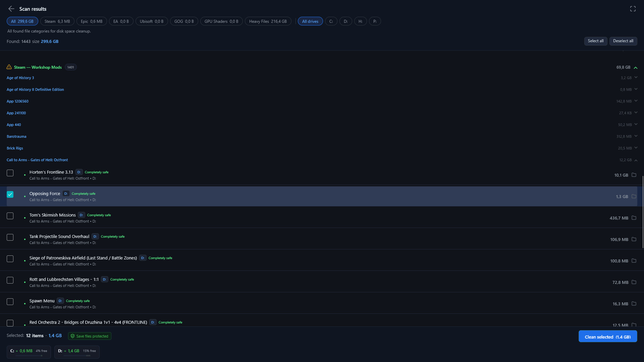Image resolution: width=644 pixels, height=362 pixels.
Task: Select the Ubisoft filter tab
Action: click(x=152, y=21)
